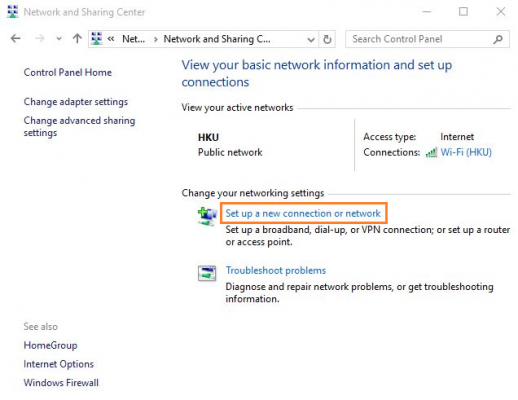Open the recent locations dropdown arrow
The height and width of the screenshot is (400, 518).
point(59,39)
